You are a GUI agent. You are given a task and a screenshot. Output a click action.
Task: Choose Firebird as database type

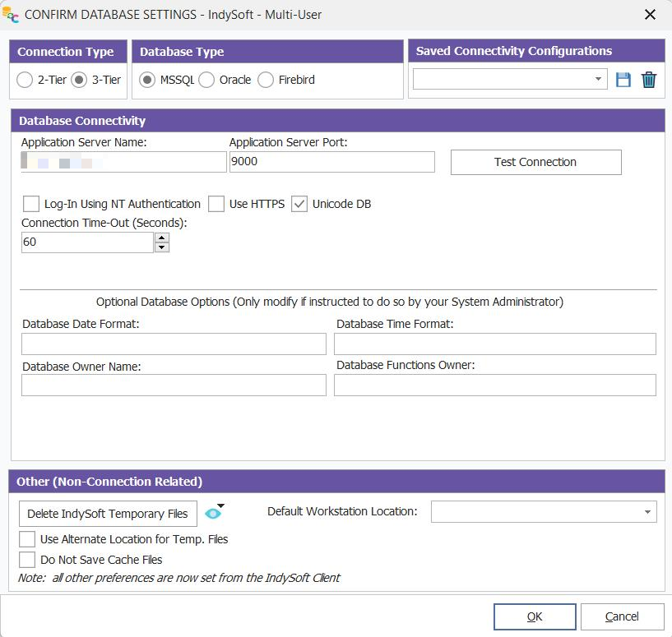click(266, 80)
